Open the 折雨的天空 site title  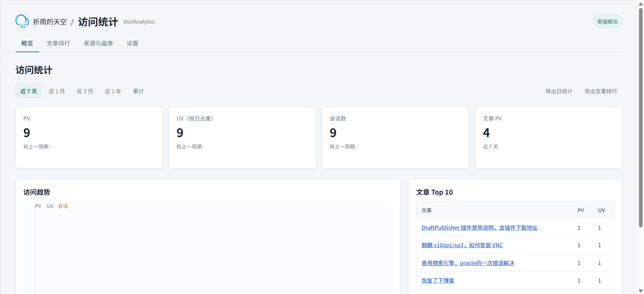[50, 22]
